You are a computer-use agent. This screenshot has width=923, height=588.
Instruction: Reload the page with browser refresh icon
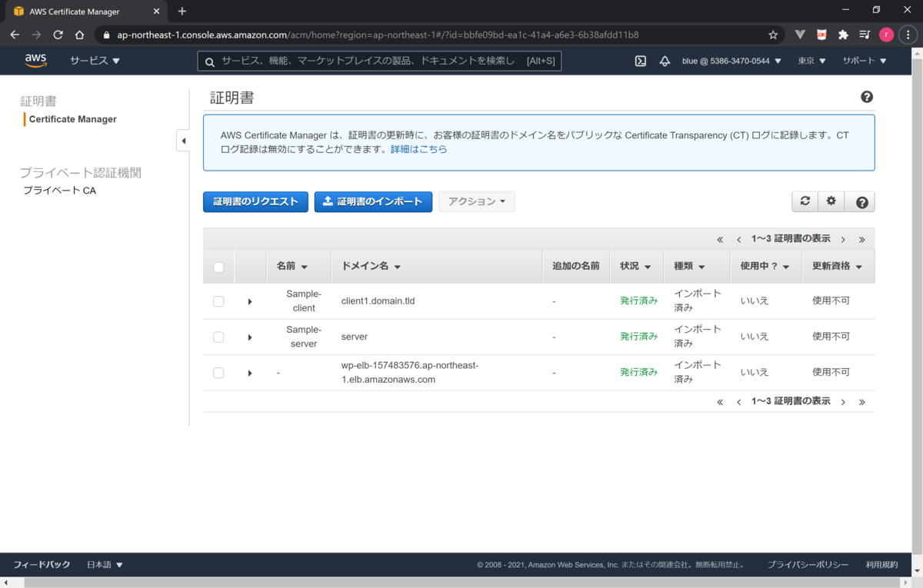click(x=58, y=35)
